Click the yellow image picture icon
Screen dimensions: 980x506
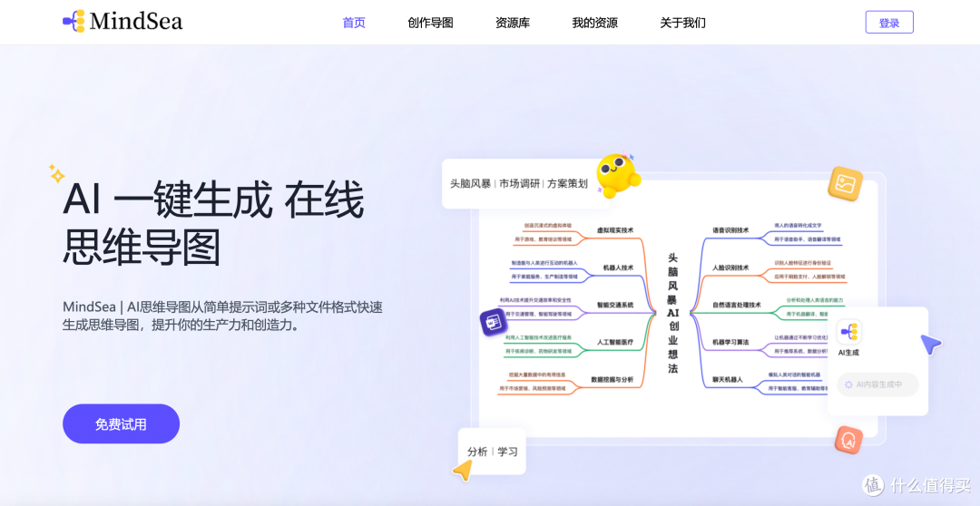tap(845, 184)
